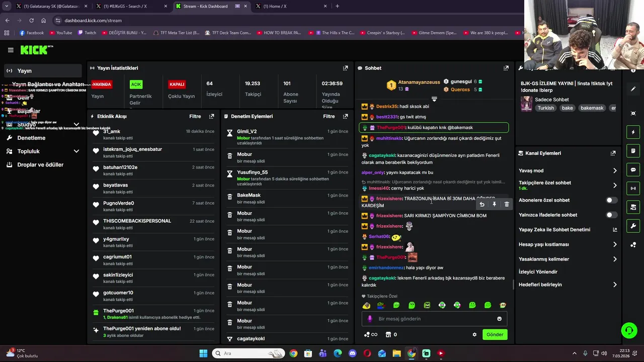
Task: Select Yayın in the sidebar
Action: (x=43, y=71)
